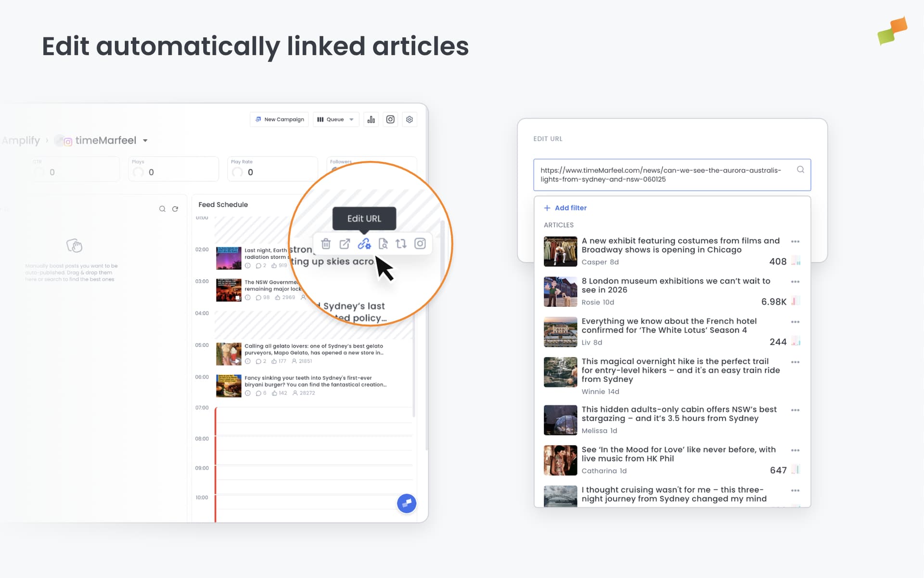
Task: Click the repost arrows icon in the hover toolbar
Action: [x=402, y=244]
